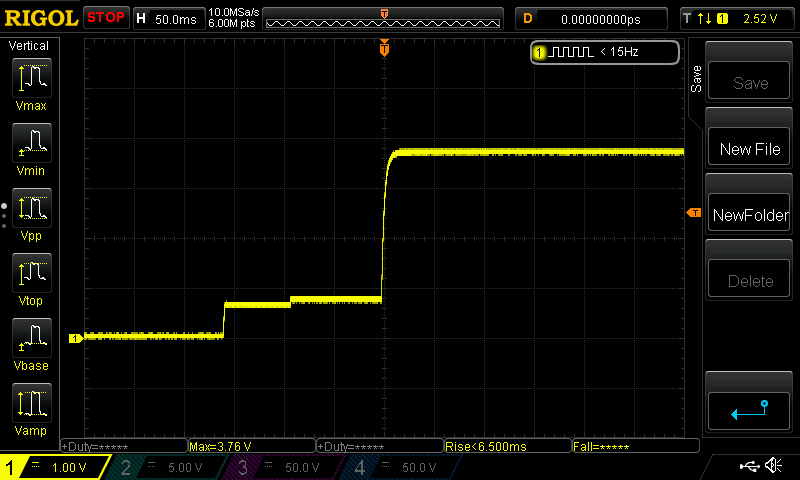Click the 6.00M pts memory depth text
The height and width of the screenshot is (480, 800).
[x=232, y=23]
